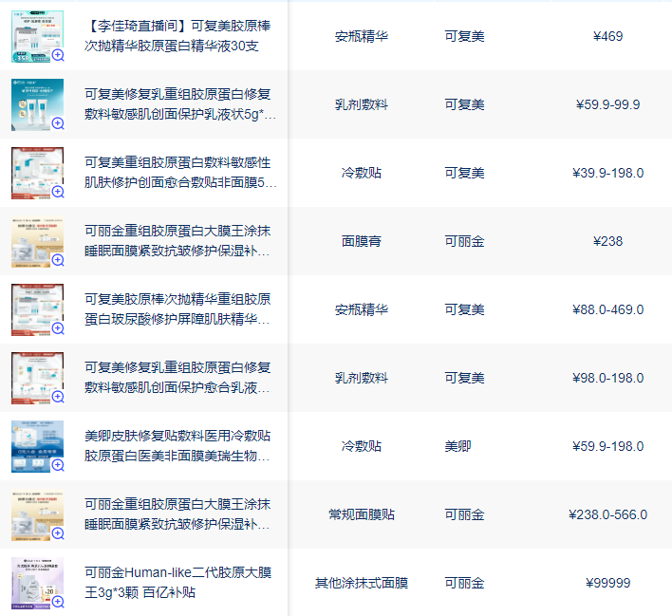
Task: Click magnifier icon on ¥59.9-99.9 product image
Action: pyautogui.click(x=58, y=123)
